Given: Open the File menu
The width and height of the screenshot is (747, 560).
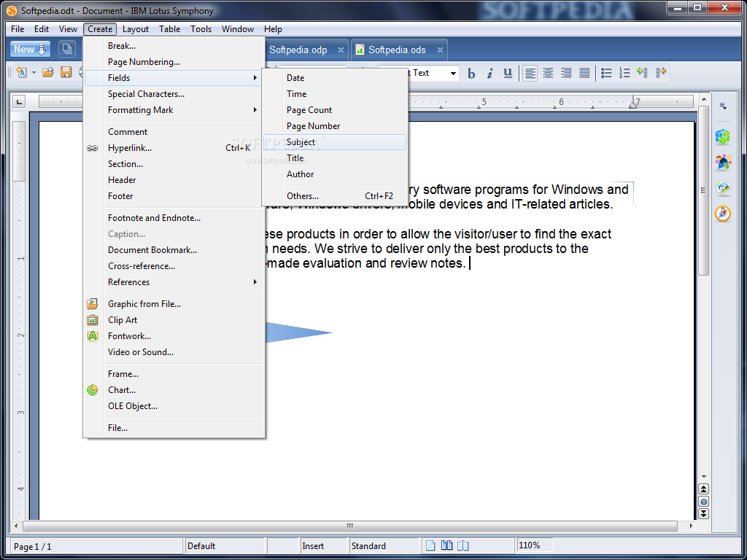Looking at the screenshot, I should click(x=18, y=29).
